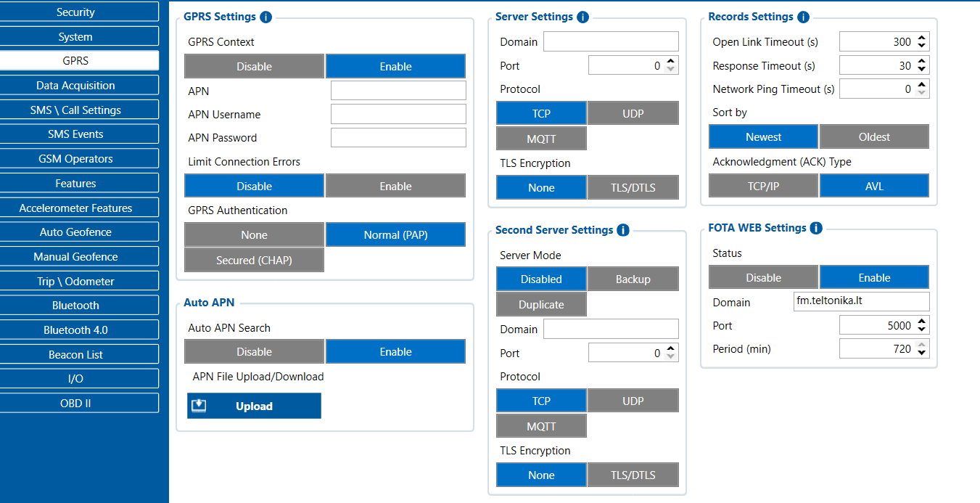Click the upload icon on Upload button
The height and width of the screenshot is (503, 980).
click(x=199, y=406)
